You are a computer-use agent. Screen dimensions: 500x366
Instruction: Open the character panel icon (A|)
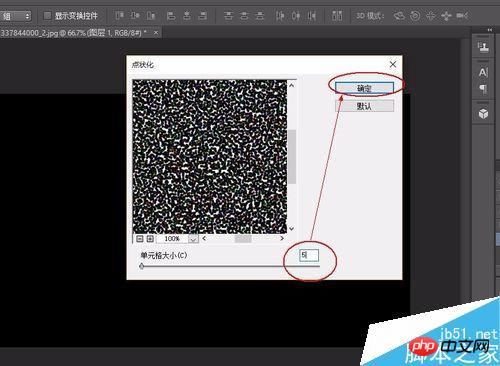(x=483, y=72)
